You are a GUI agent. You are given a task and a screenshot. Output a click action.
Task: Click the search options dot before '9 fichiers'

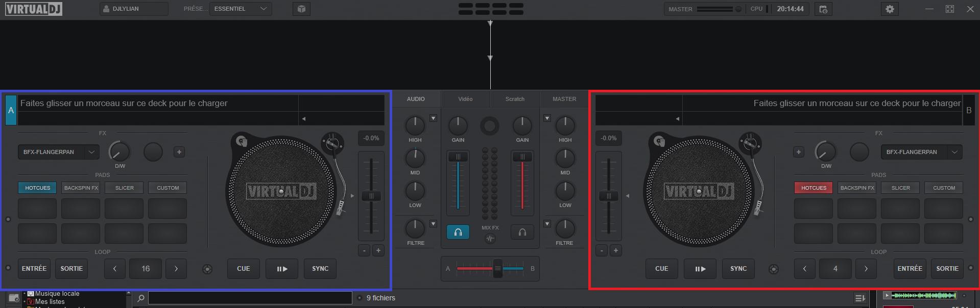[x=360, y=298]
